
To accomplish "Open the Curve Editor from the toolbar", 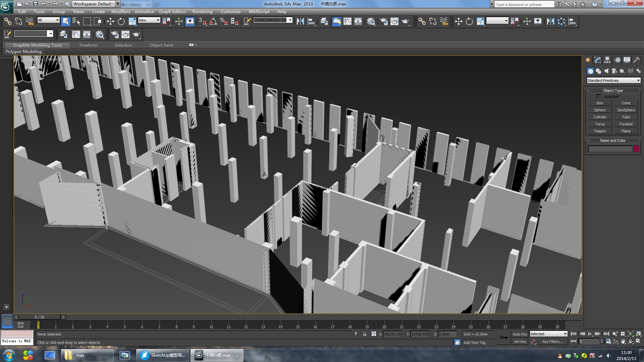I will [x=347, y=21].
